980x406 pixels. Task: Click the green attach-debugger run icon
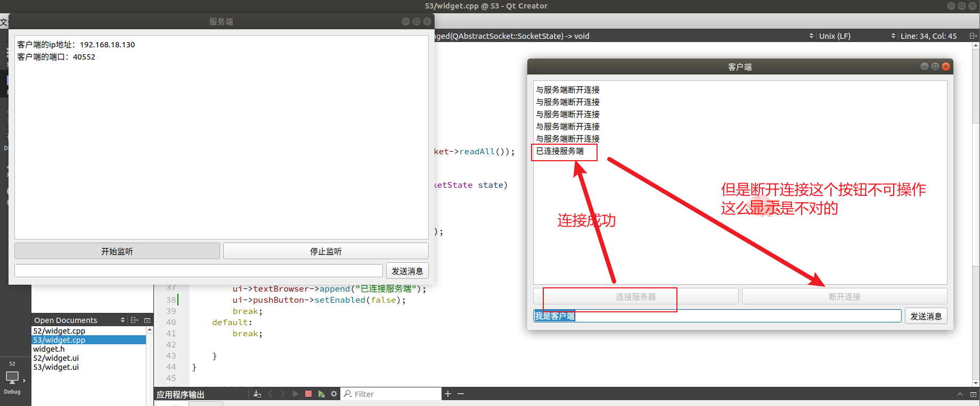(321, 394)
